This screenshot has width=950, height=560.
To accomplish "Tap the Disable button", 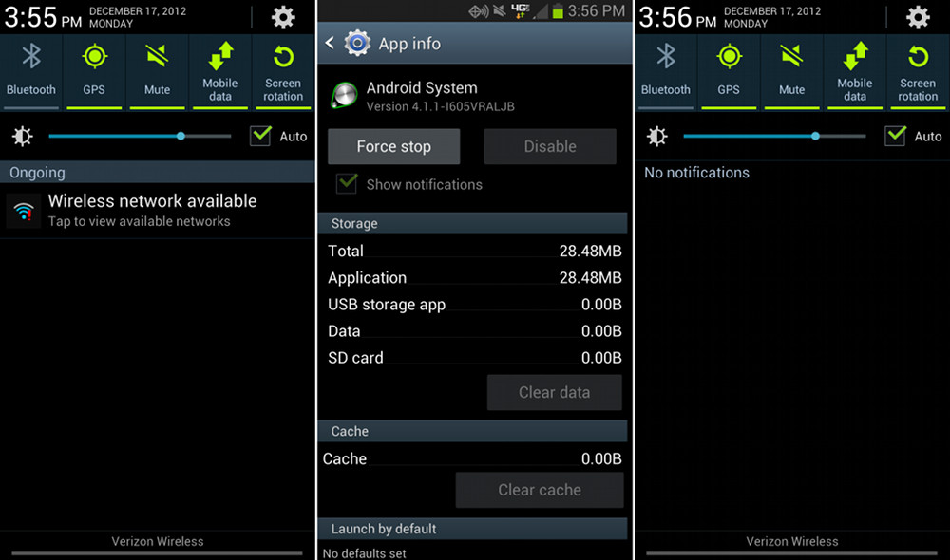I will [x=550, y=146].
